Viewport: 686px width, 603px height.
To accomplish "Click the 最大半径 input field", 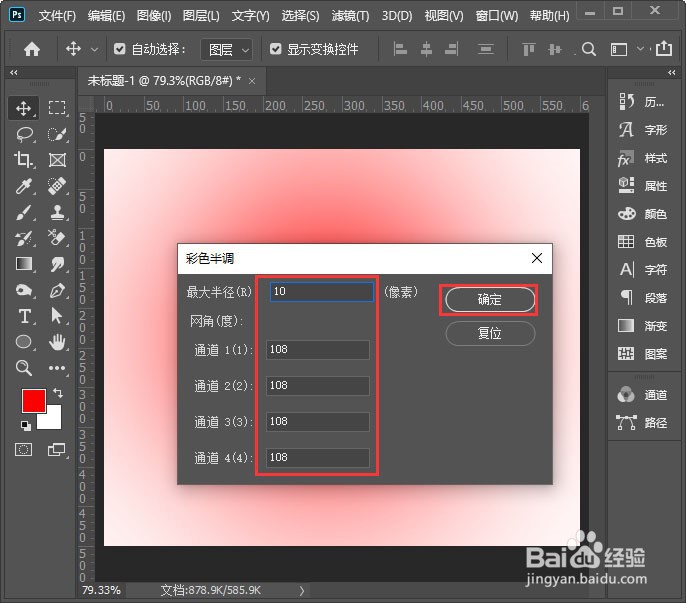I will click(x=322, y=291).
